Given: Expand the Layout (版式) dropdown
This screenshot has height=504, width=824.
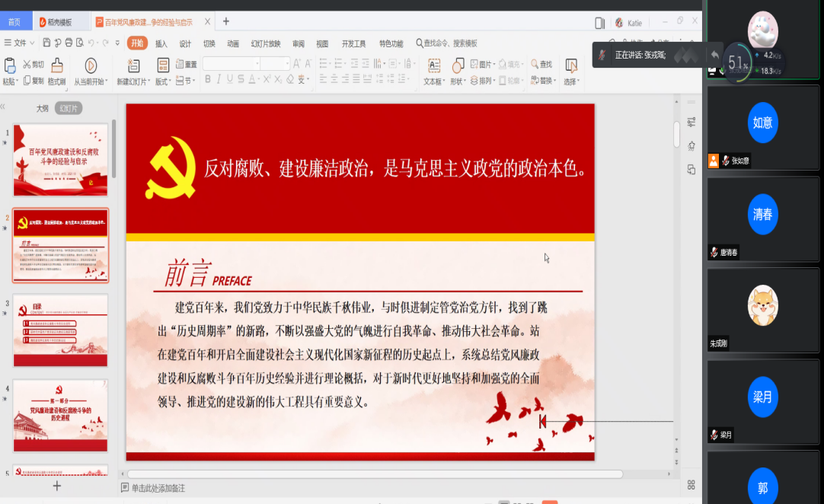Looking at the screenshot, I should click(163, 81).
